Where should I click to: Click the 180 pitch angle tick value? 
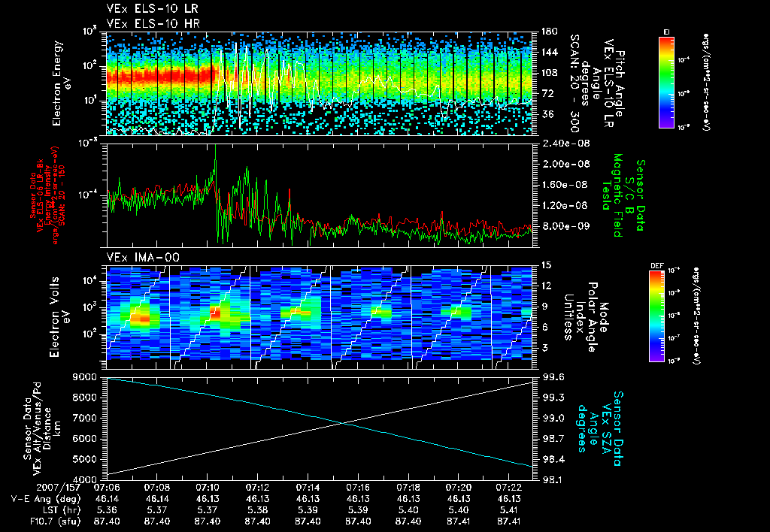(x=550, y=32)
